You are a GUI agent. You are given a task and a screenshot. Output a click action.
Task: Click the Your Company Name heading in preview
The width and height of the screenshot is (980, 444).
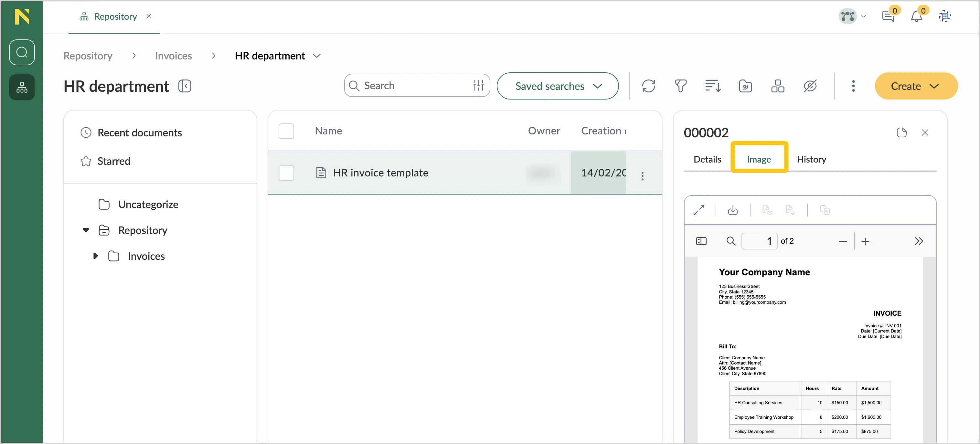(x=764, y=272)
